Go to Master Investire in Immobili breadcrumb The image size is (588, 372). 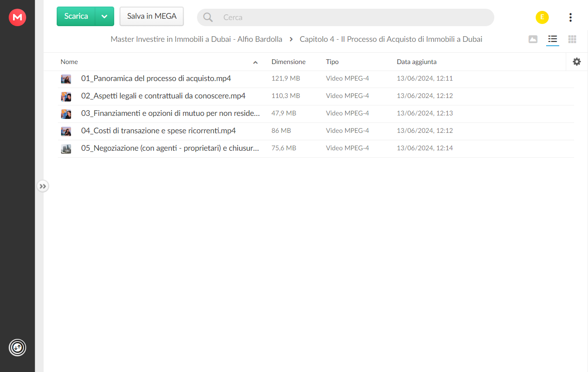(x=197, y=39)
